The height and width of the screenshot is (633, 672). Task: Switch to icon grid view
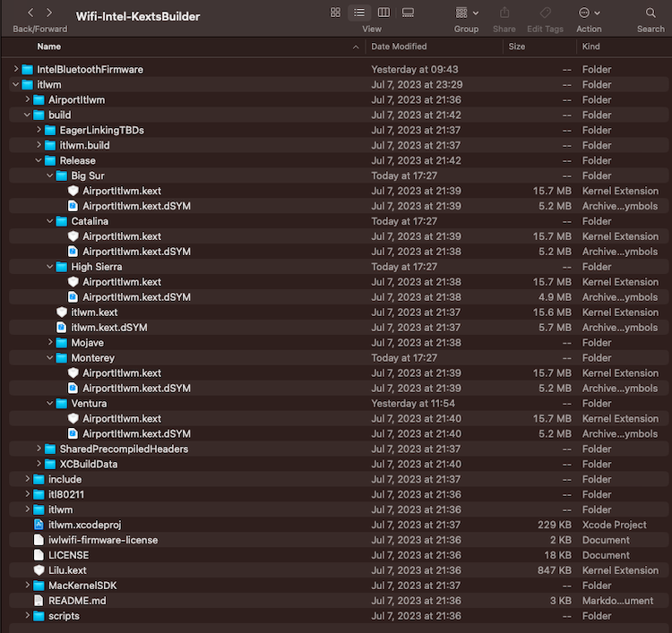click(x=335, y=13)
